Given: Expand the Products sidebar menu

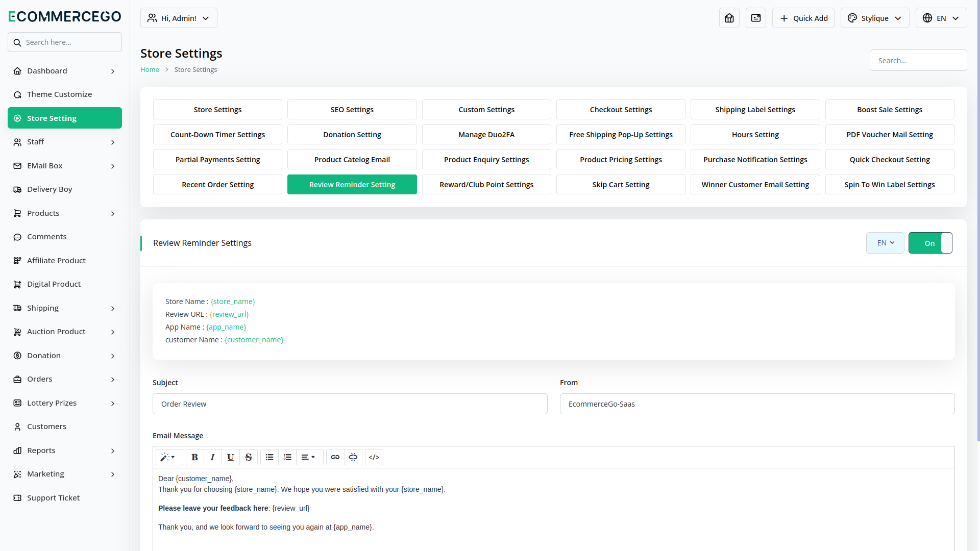Looking at the screenshot, I should point(65,213).
